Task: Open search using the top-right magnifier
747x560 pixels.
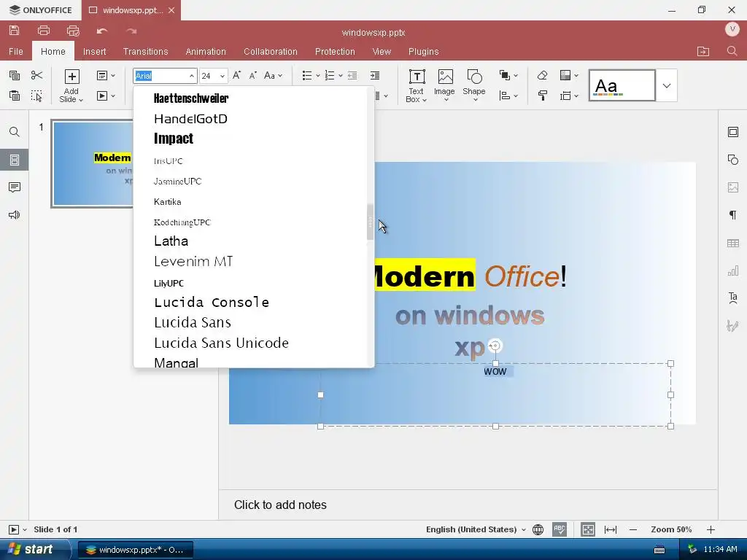Action: click(732, 51)
